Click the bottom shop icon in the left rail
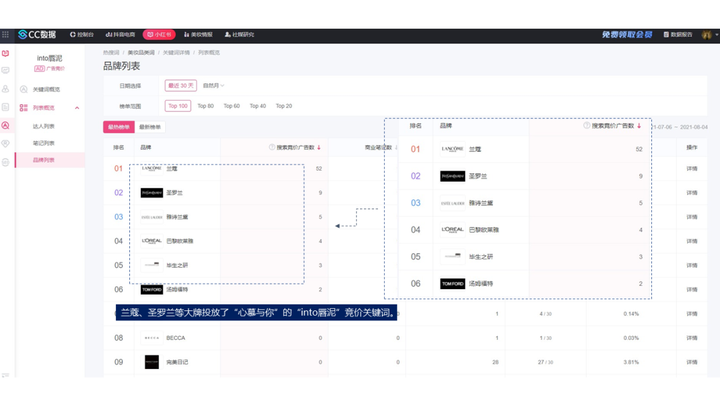 tap(6, 162)
